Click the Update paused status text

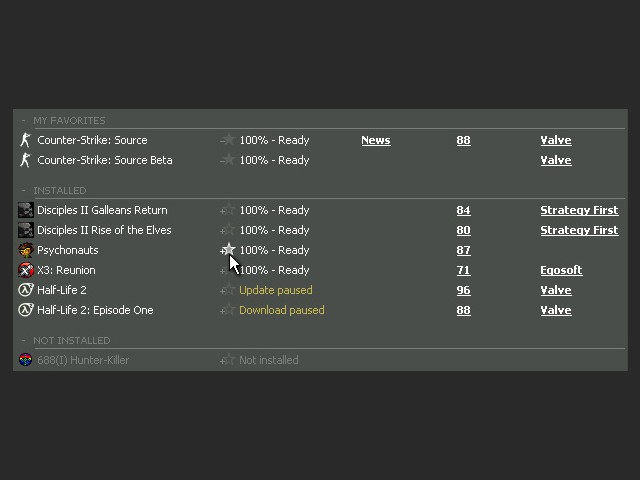point(276,290)
